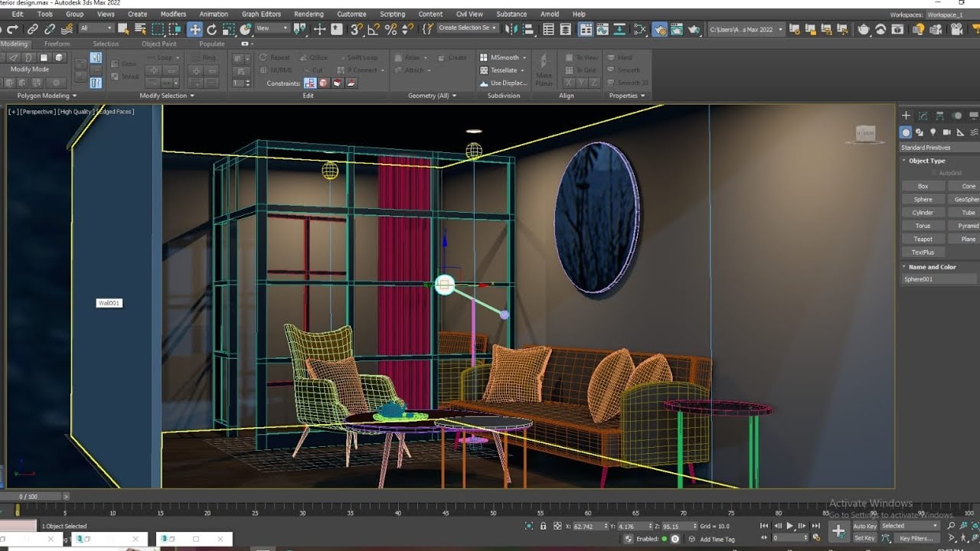Switch to the Object Paint ribbon tab

[x=158, y=44]
